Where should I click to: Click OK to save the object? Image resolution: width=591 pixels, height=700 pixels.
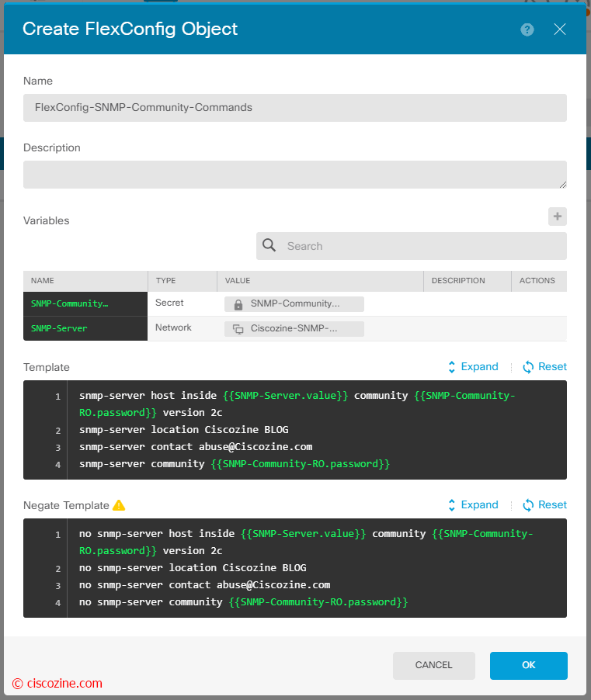pyautogui.click(x=528, y=666)
